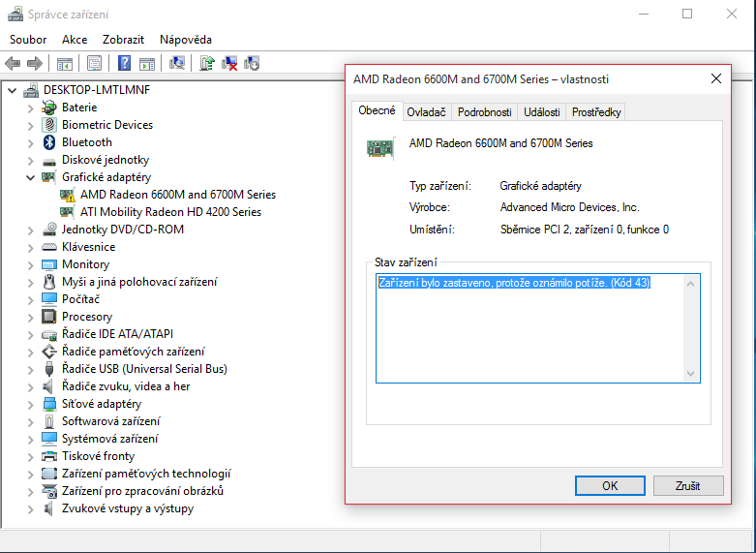
Task: Select Řadiče paměťových zařízení row
Action: [133, 352]
